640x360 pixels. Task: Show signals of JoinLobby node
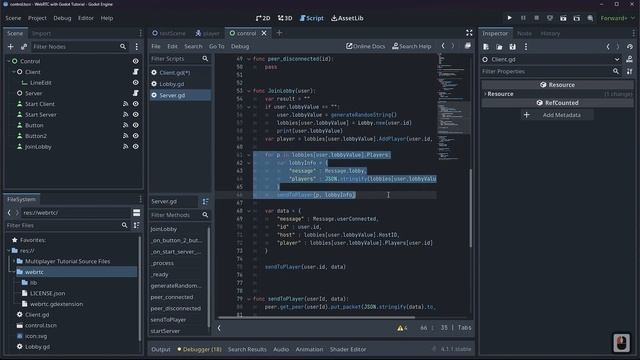[125, 147]
